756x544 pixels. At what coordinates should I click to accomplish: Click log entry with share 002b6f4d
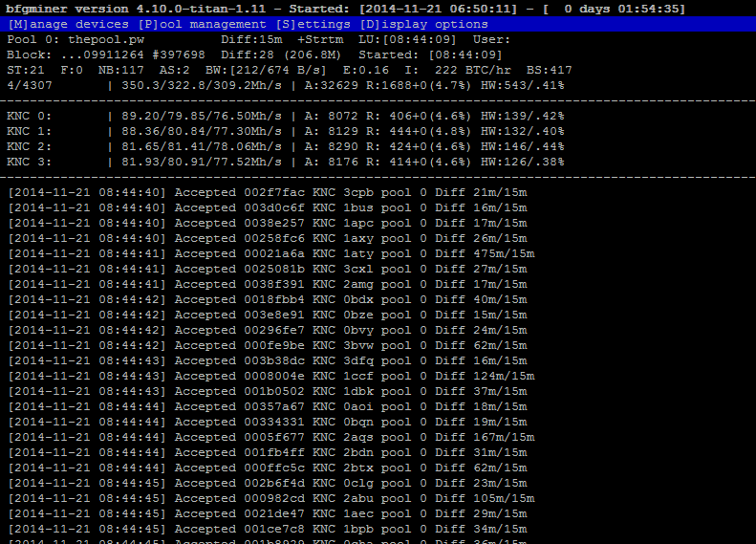(268, 484)
